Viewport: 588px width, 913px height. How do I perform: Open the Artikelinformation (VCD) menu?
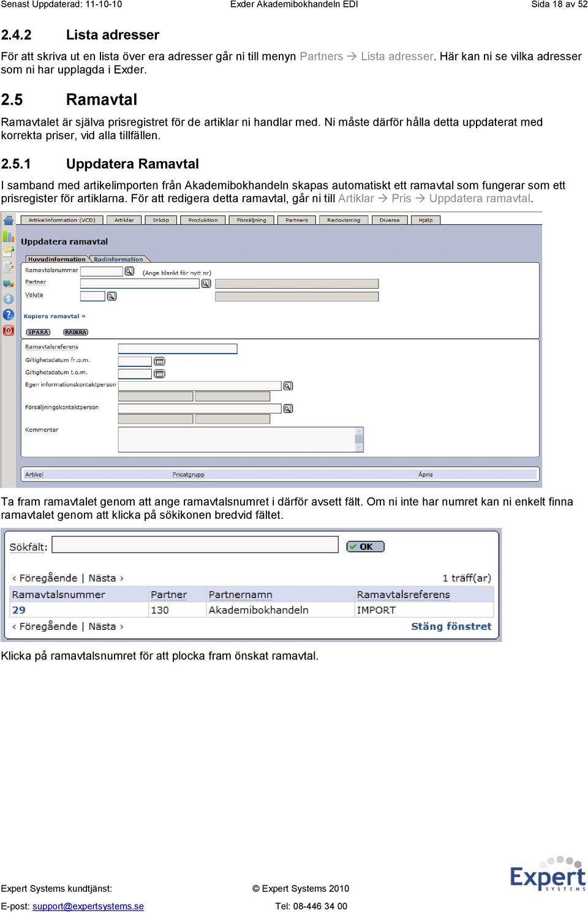pos(62,220)
